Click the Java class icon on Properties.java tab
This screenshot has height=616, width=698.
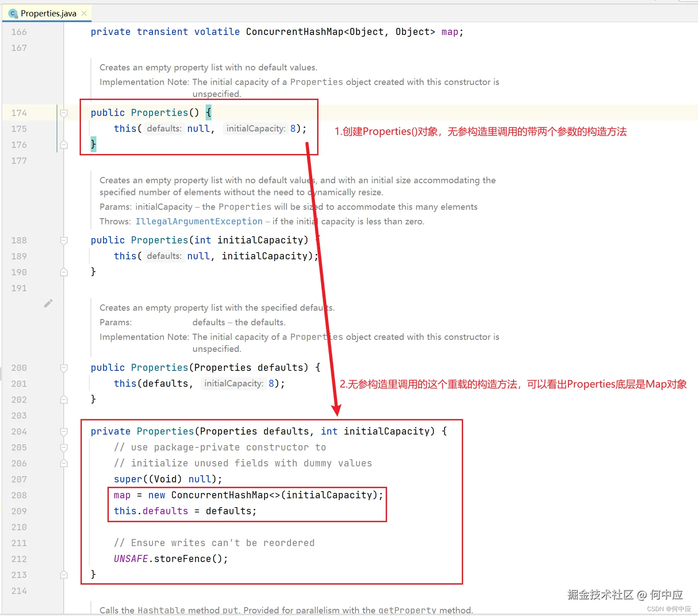(x=13, y=14)
